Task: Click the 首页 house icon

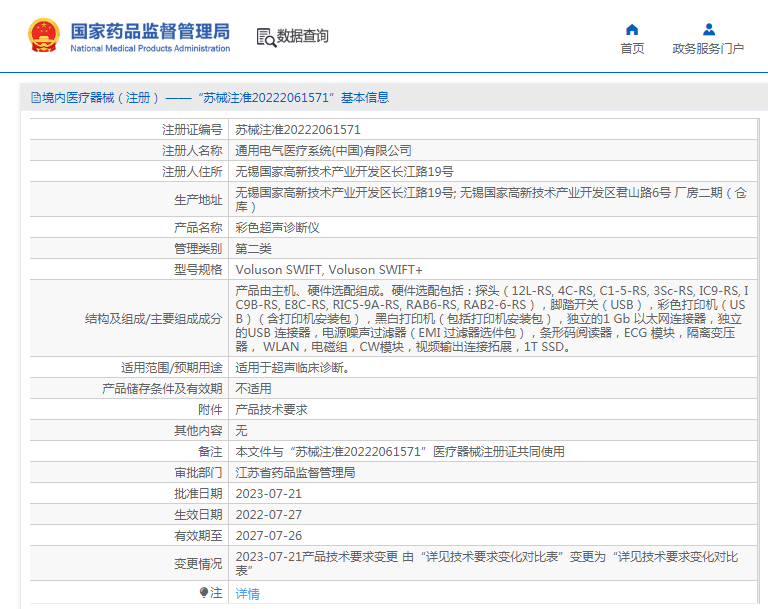Action: 632,30
